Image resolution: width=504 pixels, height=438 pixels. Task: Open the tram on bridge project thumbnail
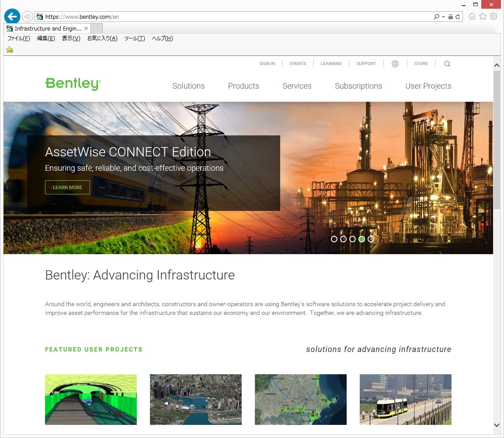point(406,400)
